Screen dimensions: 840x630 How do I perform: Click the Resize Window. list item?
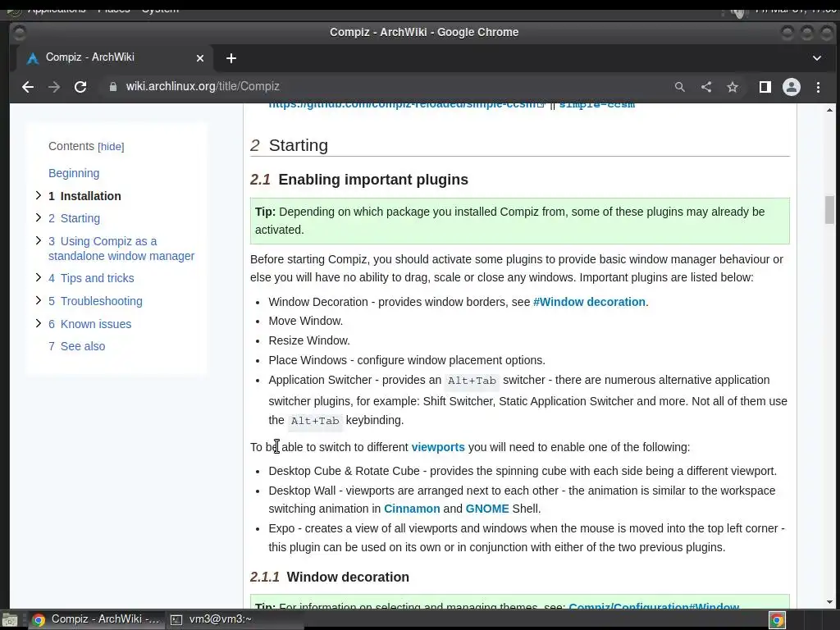coord(309,340)
